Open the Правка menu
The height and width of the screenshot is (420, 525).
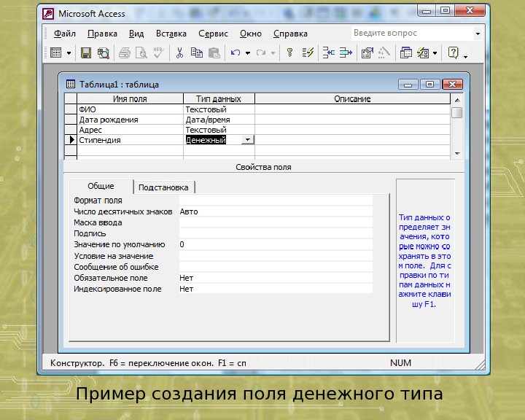[x=102, y=34]
